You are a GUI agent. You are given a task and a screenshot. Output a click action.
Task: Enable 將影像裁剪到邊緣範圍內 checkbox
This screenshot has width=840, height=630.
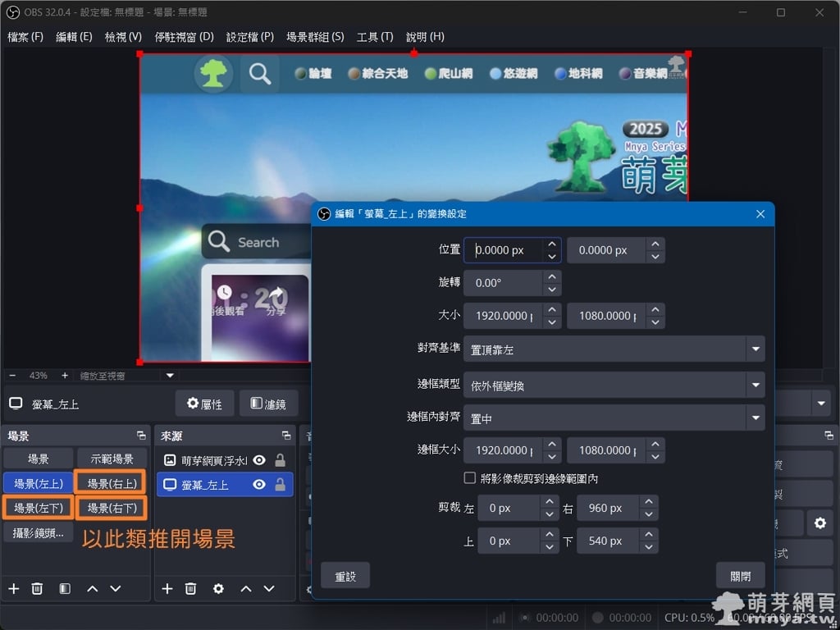pos(470,478)
